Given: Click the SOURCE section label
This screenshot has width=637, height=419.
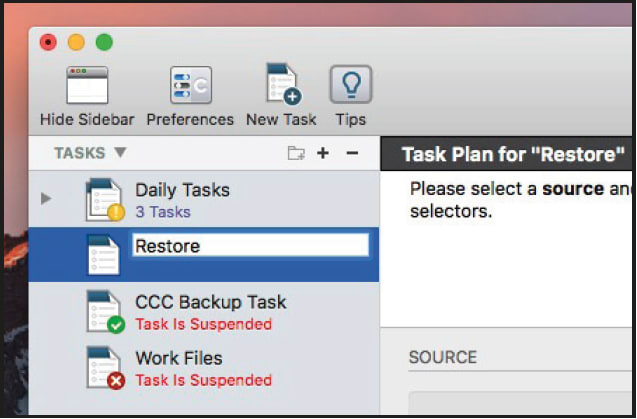Looking at the screenshot, I should tap(443, 357).
